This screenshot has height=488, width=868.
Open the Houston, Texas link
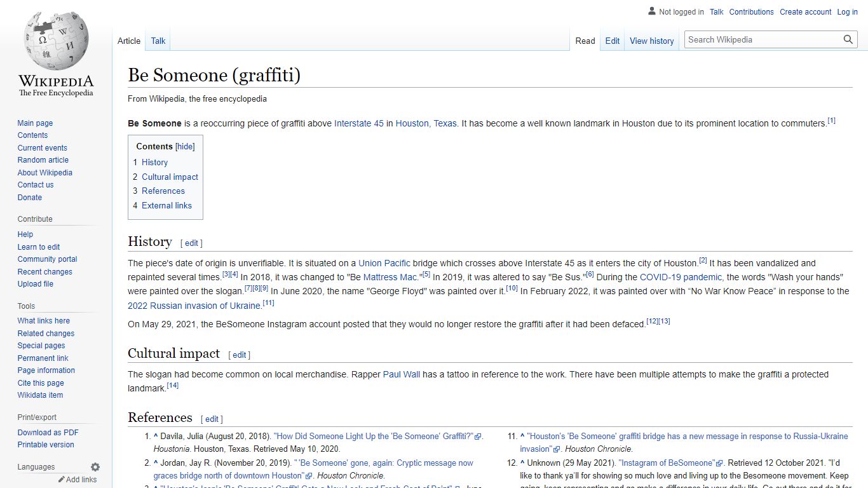pos(426,124)
